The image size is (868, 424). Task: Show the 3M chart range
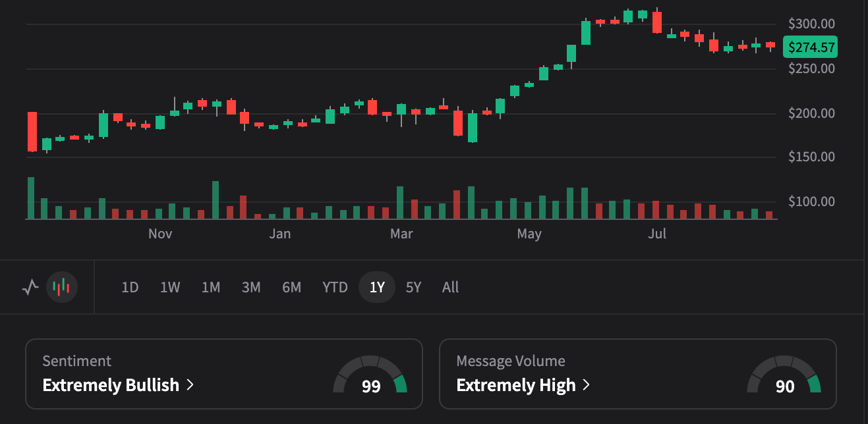tap(251, 288)
